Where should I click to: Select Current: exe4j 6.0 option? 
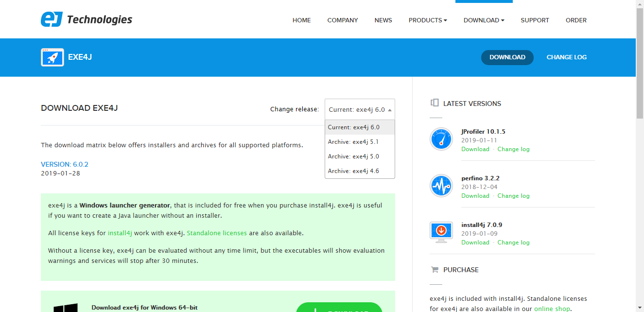(x=360, y=127)
